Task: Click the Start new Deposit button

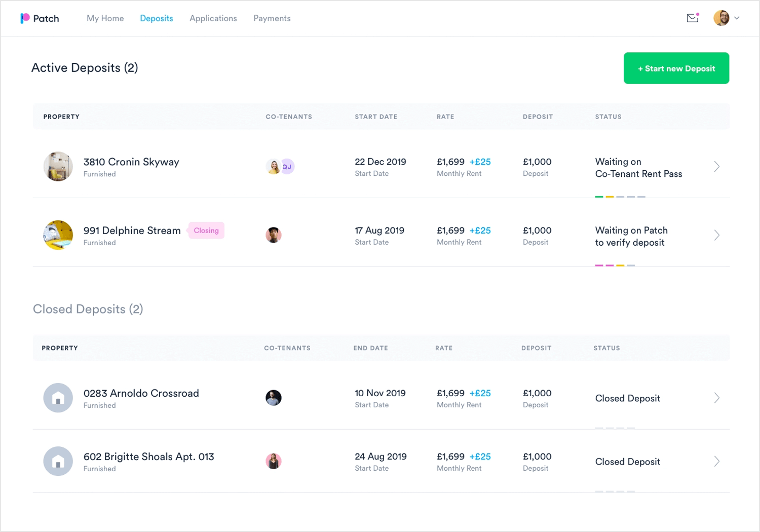Action: pyautogui.click(x=676, y=68)
